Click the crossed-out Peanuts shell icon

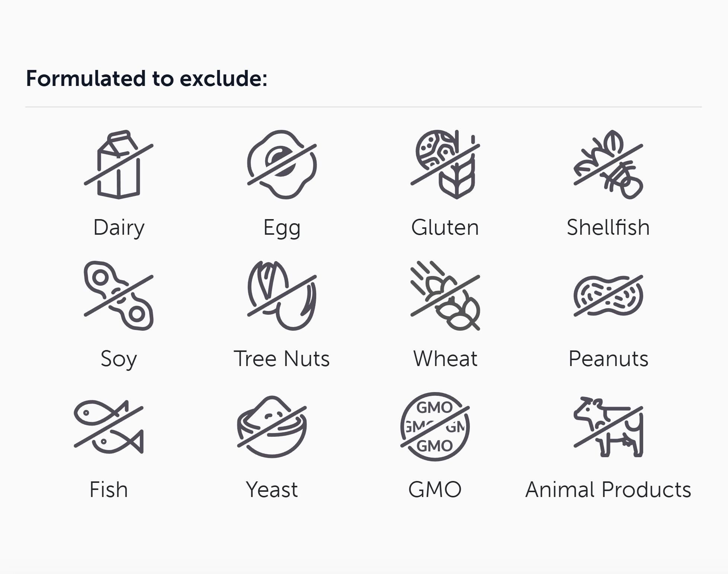coord(608,296)
